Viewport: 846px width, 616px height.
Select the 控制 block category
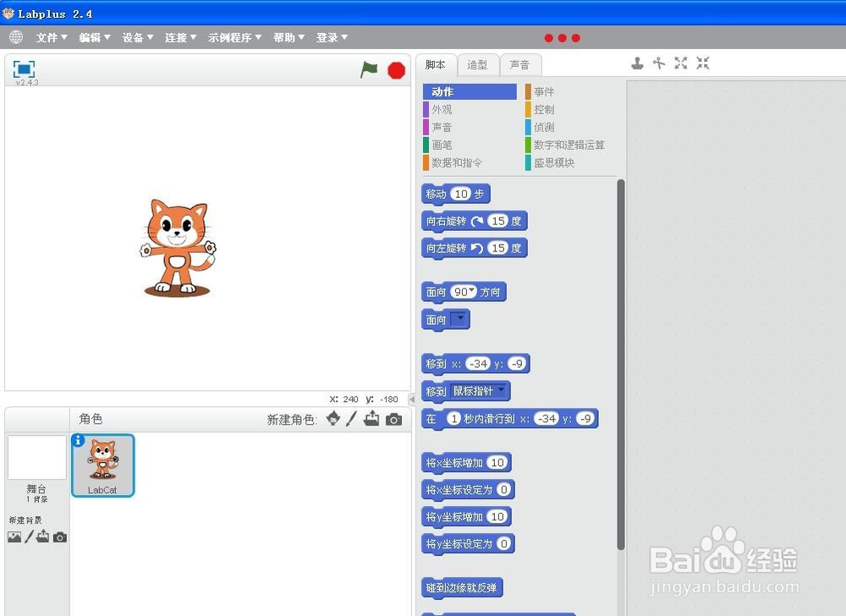540,109
